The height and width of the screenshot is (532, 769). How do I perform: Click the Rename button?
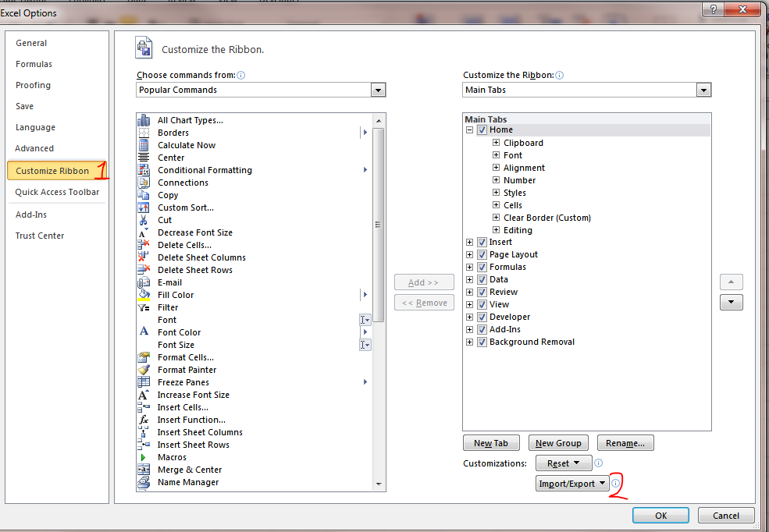pos(625,443)
